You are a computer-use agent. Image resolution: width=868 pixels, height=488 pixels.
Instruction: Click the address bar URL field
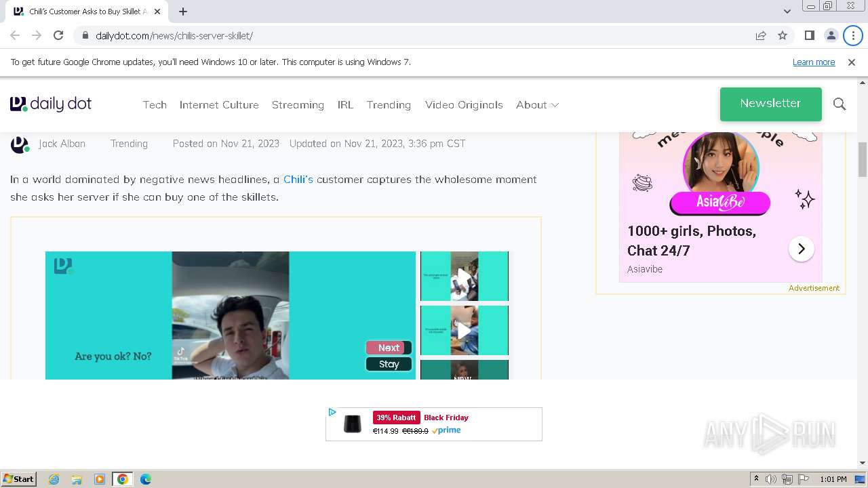[x=414, y=35]
